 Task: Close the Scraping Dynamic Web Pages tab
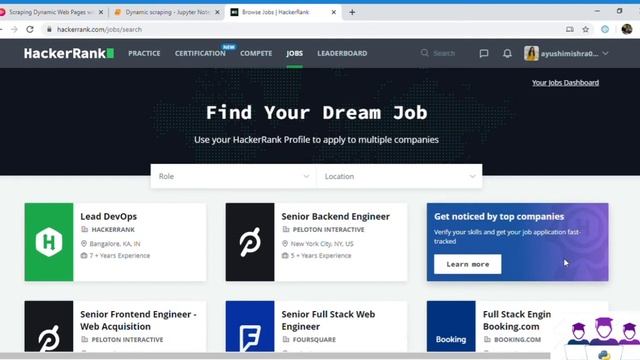[x=101, y=12]
